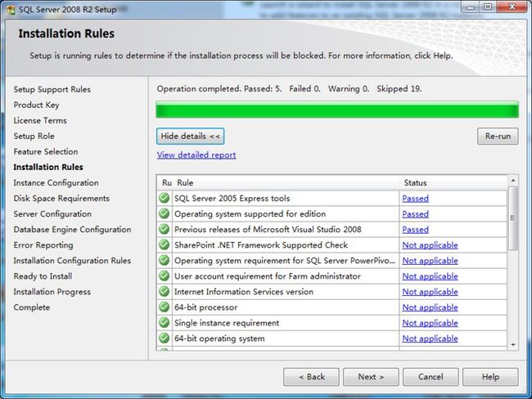
Task: Select Installation Progress step in sidebar
Action: click(x=52, y=292)
